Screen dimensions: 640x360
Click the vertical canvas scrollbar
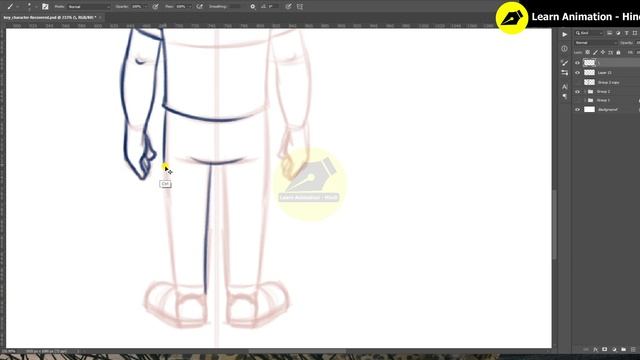(x=554, y=224)
